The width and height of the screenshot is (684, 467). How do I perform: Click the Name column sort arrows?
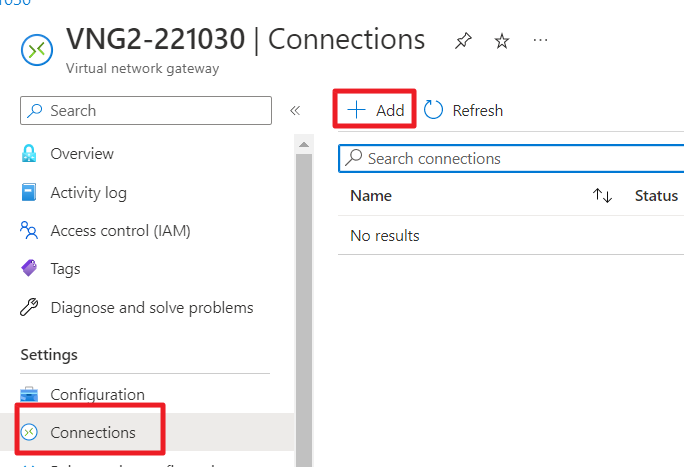click(602, 195)
